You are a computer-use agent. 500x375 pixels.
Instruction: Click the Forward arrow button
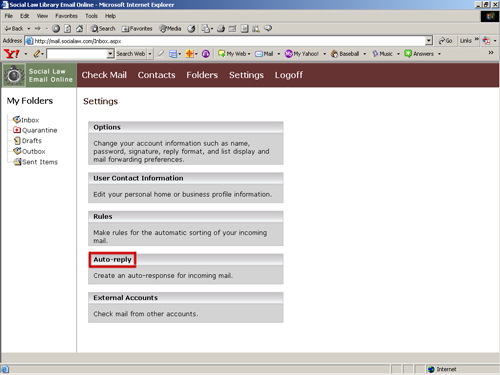[38, 29]
